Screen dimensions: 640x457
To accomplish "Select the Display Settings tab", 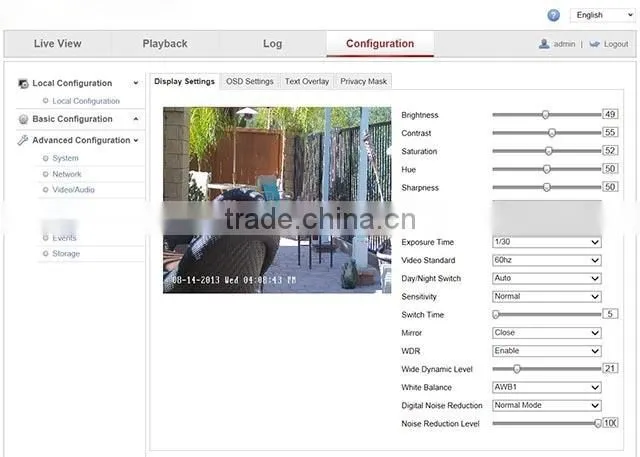I will pos(184,82).
